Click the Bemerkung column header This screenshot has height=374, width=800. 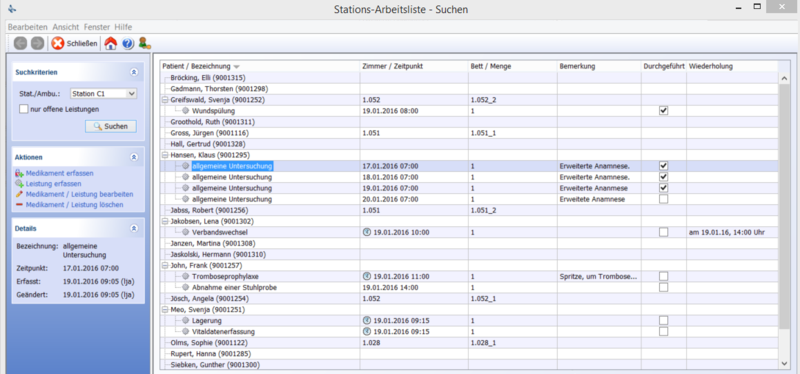[599, 67]
